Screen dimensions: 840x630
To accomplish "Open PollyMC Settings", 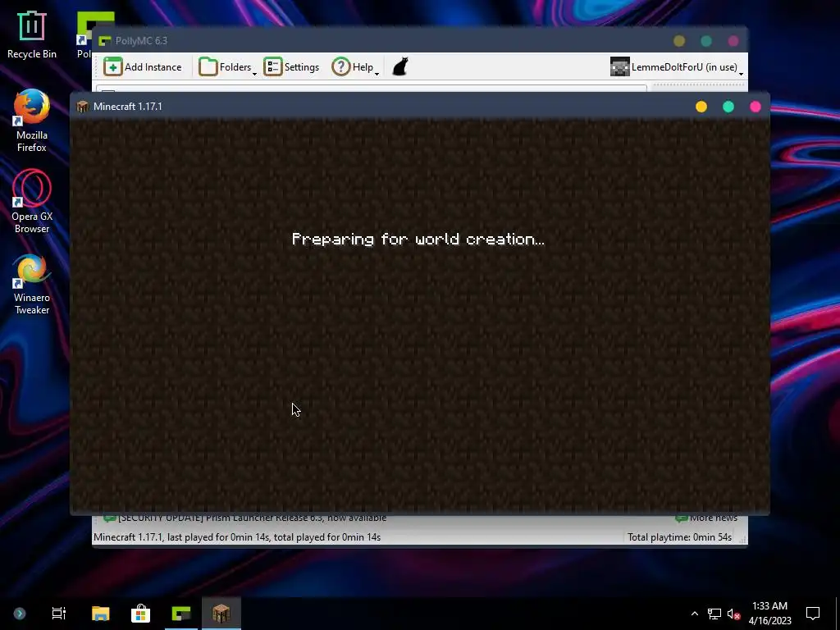I will point(291,67).
